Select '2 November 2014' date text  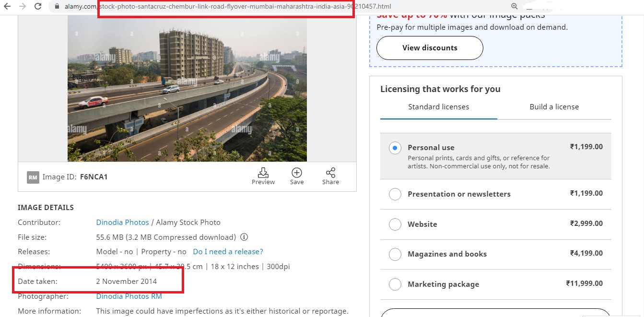point(127,282)
